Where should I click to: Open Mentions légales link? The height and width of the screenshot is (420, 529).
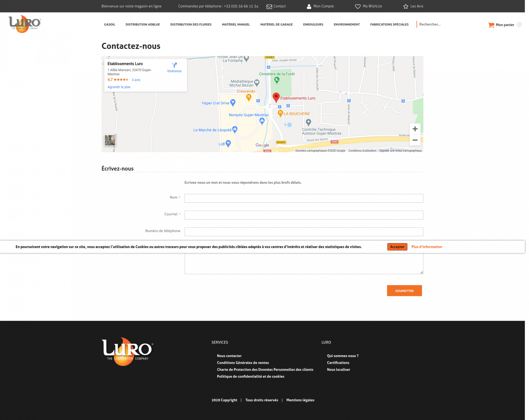click(300, 400)
